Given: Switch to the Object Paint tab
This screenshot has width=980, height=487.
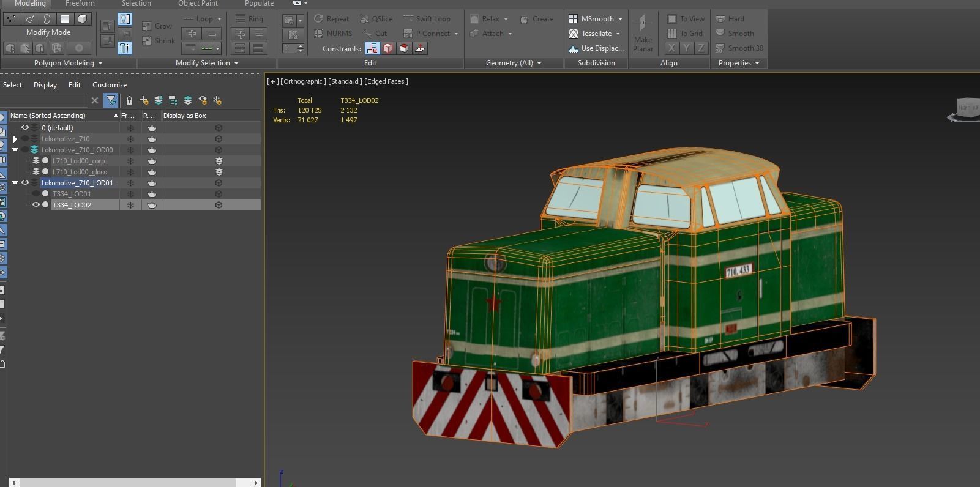Looking at the screenshot, I should pyautogui.click(x=198, y=3).
